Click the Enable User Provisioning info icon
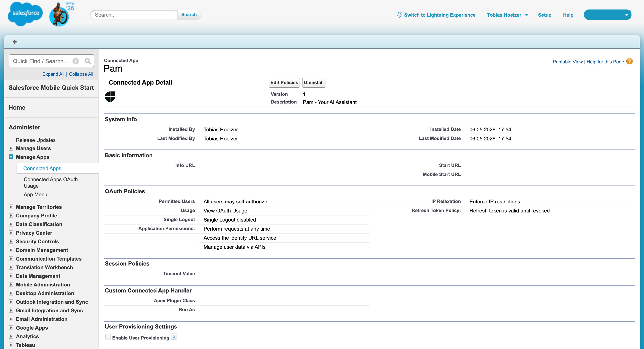 [x=174, y=336]
